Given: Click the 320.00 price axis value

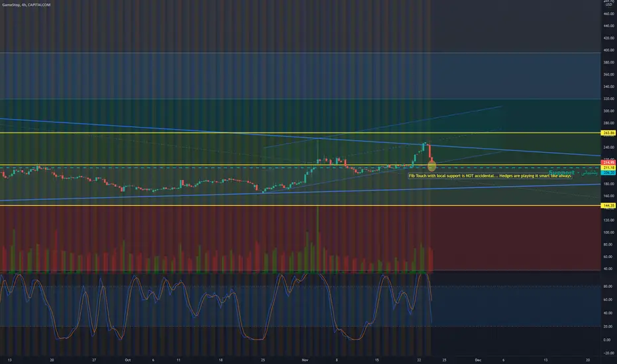Looking at the screenshot, I should point(608,99).
